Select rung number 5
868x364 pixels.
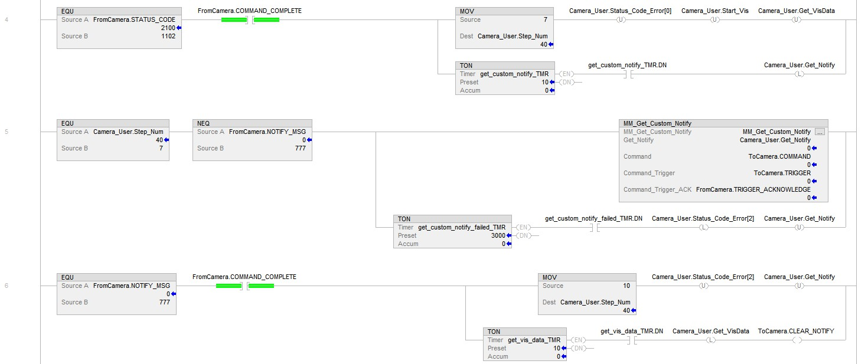7,132
